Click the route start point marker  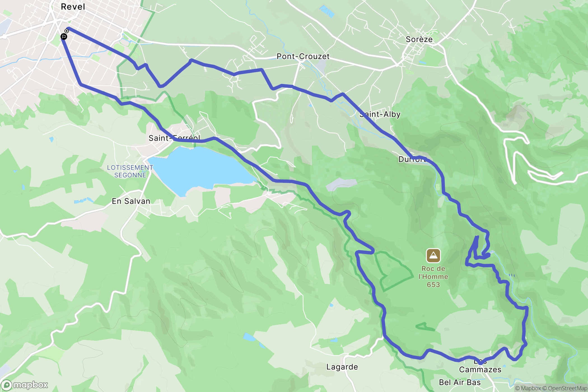67,31
